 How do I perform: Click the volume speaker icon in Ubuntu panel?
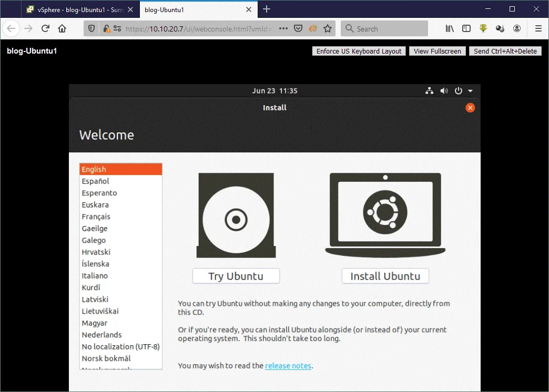point(444,91)
